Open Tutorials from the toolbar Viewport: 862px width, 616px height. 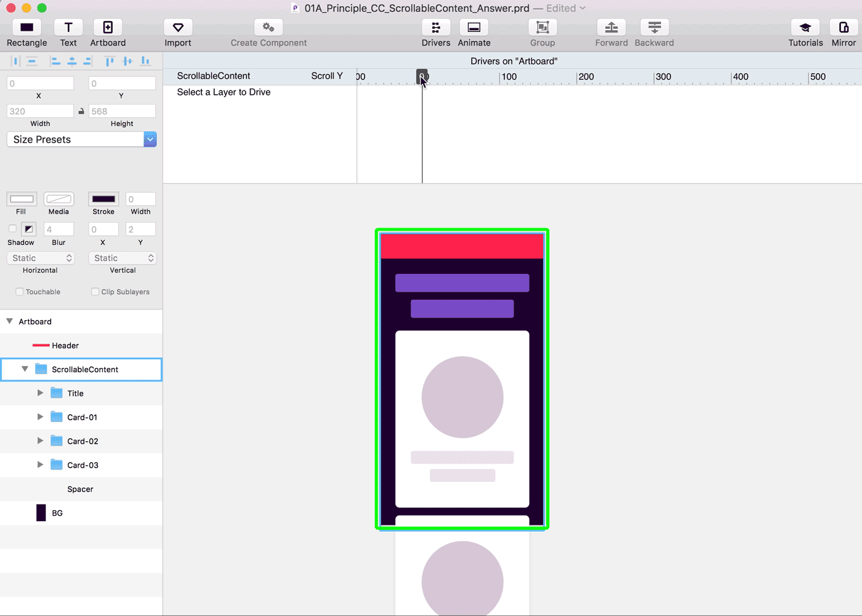[805, 28]
